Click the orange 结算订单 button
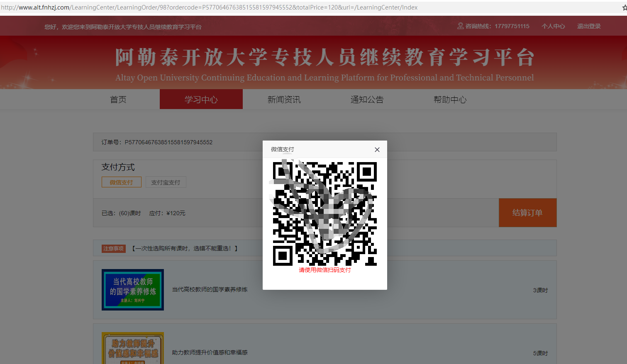The height and width of the screenshot is (364, 627). (x=527, y=213)
